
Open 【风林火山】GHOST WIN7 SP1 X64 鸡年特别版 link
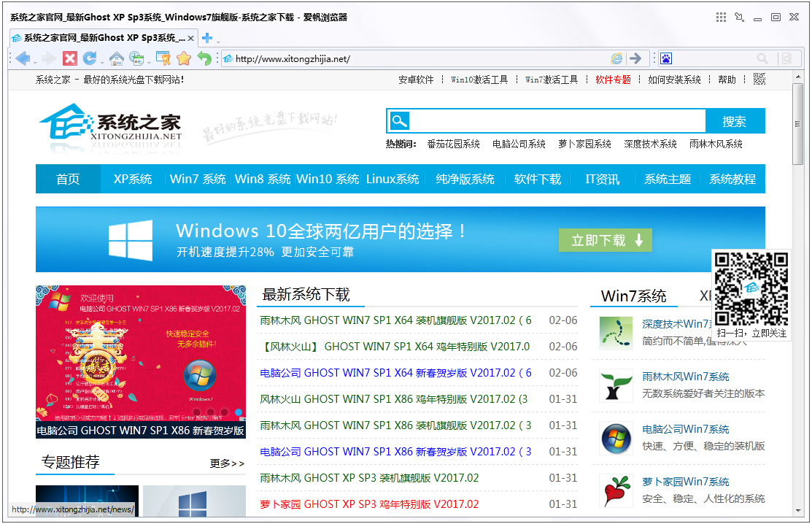395,347
